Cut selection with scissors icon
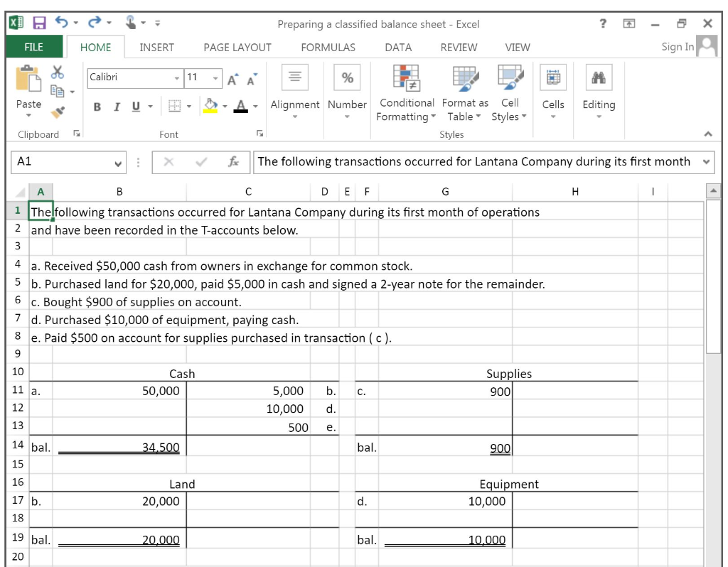Screen dimensions: 728x567 58,72
